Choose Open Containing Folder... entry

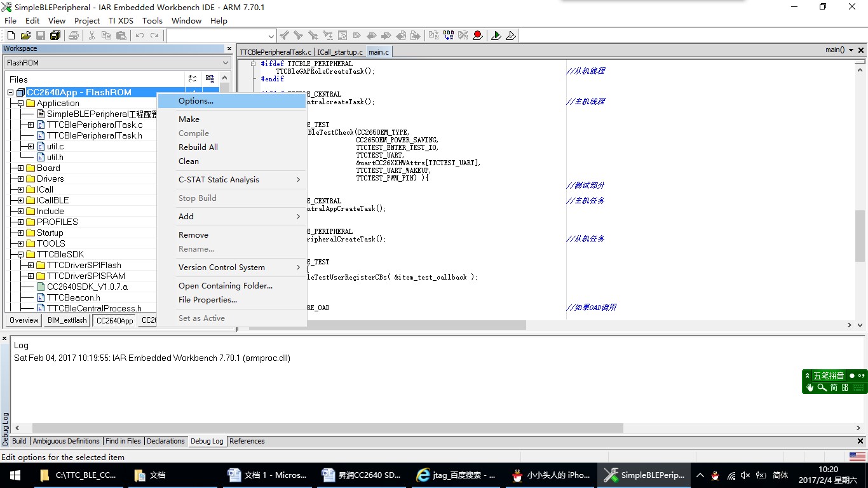[232, 285]
